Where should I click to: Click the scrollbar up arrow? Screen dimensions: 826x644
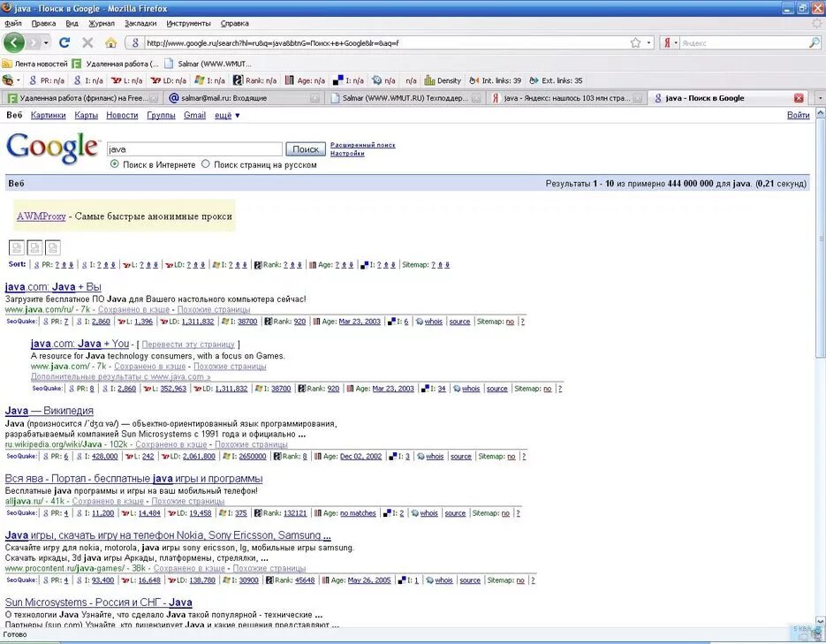[820, 113]
